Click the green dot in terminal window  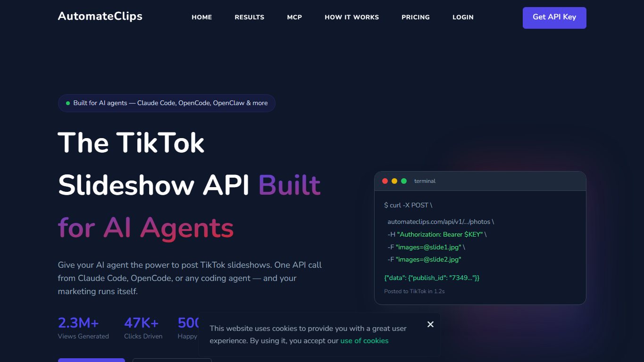(404, 181)
